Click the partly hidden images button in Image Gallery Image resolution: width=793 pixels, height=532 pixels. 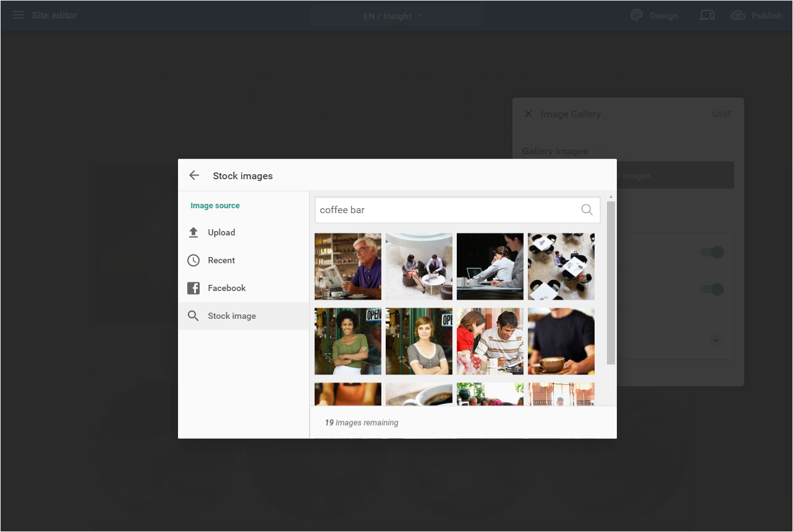[x=675, y=175]
